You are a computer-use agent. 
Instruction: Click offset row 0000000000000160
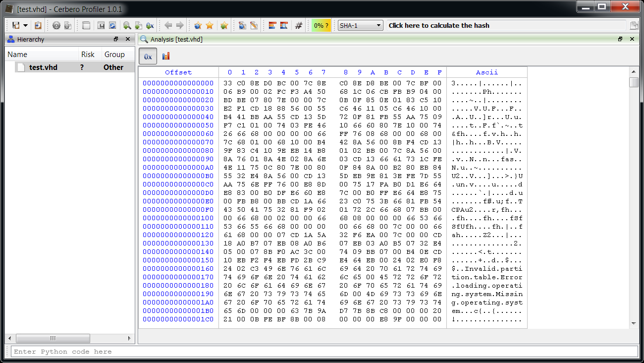tap(178, 268)
